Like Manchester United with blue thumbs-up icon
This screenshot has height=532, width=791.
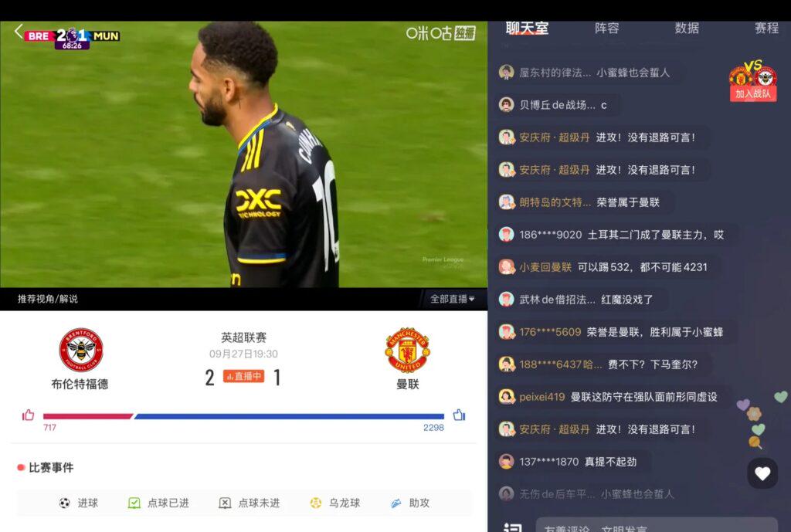point(459,415)
